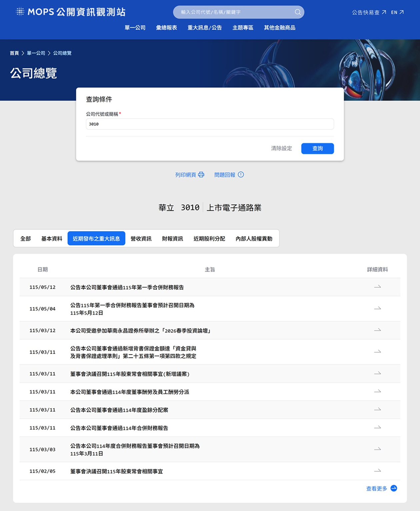
Task: Switch to the 營收資訊 tab
Action: tap(141, 239)
